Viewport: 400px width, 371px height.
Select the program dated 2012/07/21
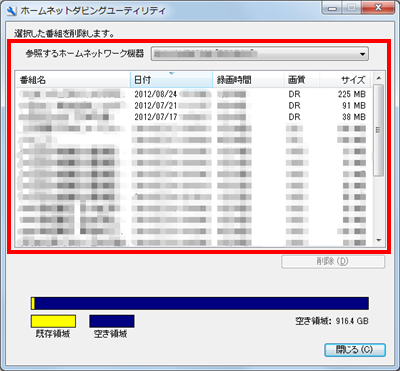pos(193,106)
